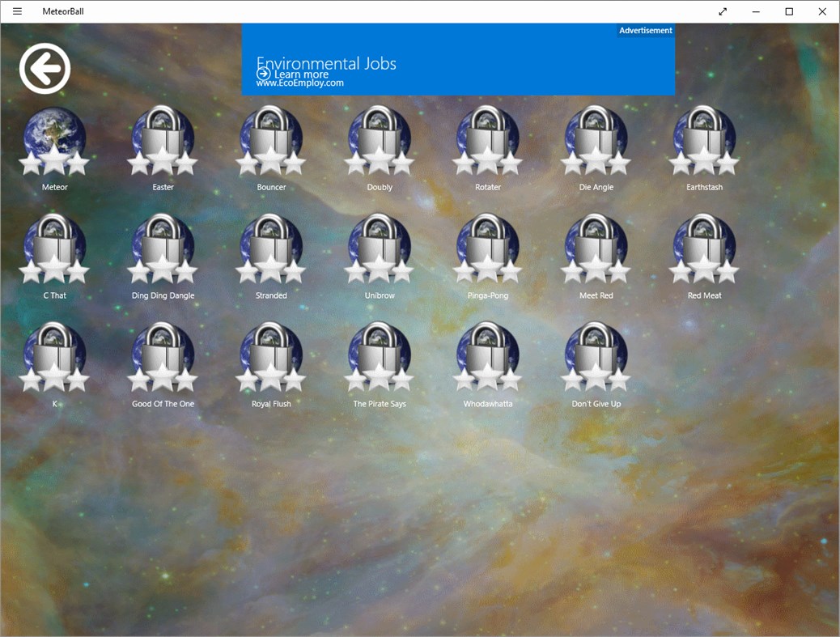Choose the locked Pinga-Pong level icon
Viewport: 840px width, 637px height.
[487, 249]
